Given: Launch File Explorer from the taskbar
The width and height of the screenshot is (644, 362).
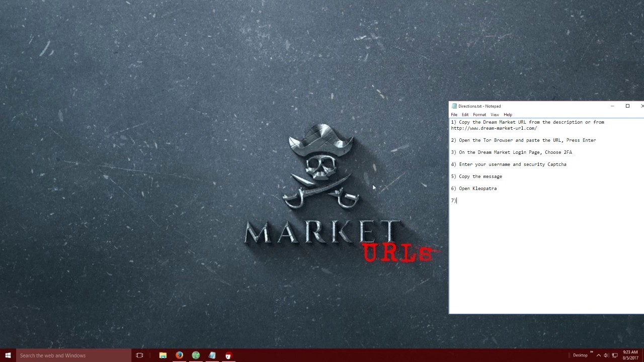Looking at the screenshot, I should pos(163,355).
